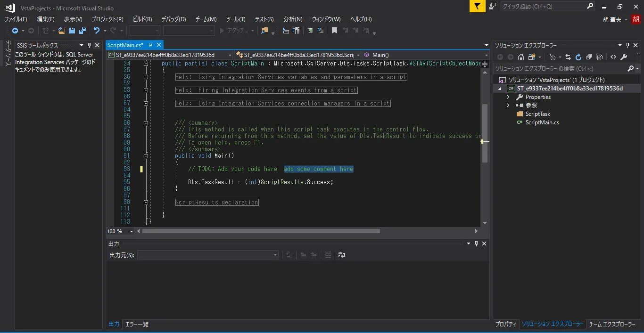Click Sync with Active Document icon

pos(568,57)
